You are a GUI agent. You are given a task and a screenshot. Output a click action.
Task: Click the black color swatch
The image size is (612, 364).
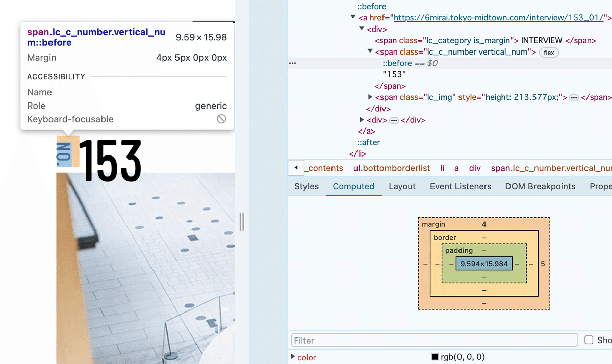[x=436, y=357]
